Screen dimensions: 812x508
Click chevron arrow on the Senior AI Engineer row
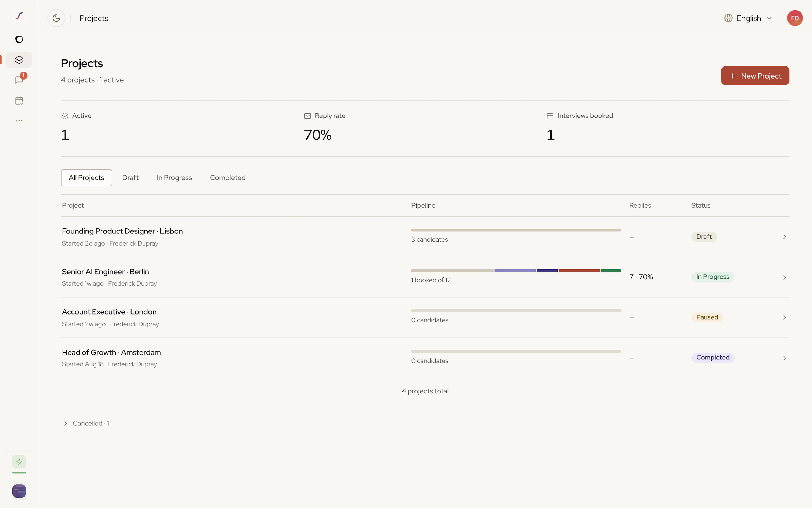pyautogui.click(x=785, y=277)
